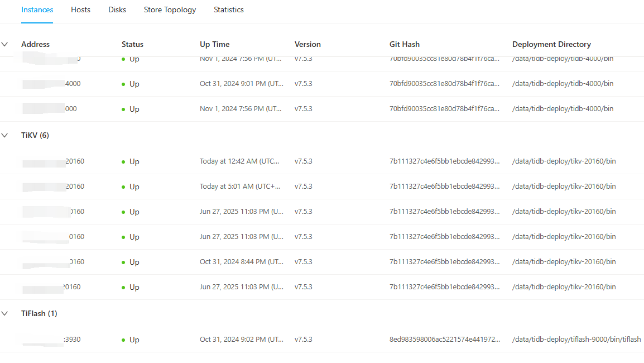Click the tiflash-9000 deployment directory path
Viewport: 644px width, 363px height.
(x=576, y=340)
